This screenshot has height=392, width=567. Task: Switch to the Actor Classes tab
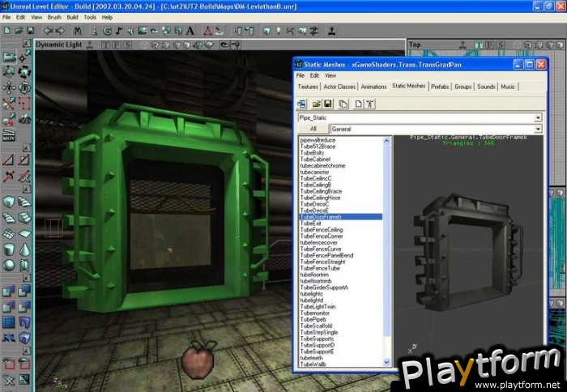[339, 87]
